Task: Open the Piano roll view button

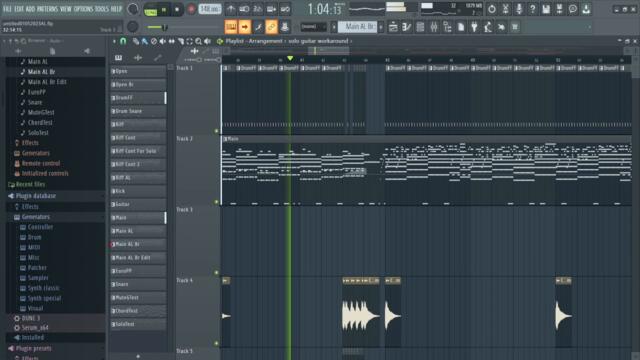Action: coord(407,27)
